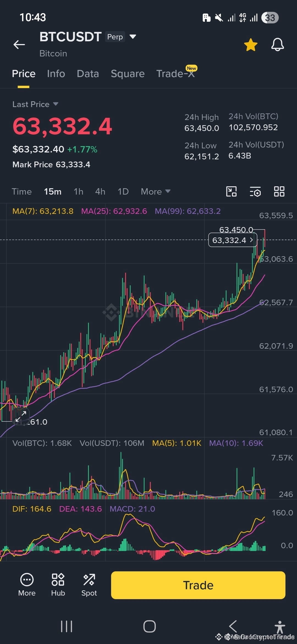Expand the More timeframes dropdown

156,192
